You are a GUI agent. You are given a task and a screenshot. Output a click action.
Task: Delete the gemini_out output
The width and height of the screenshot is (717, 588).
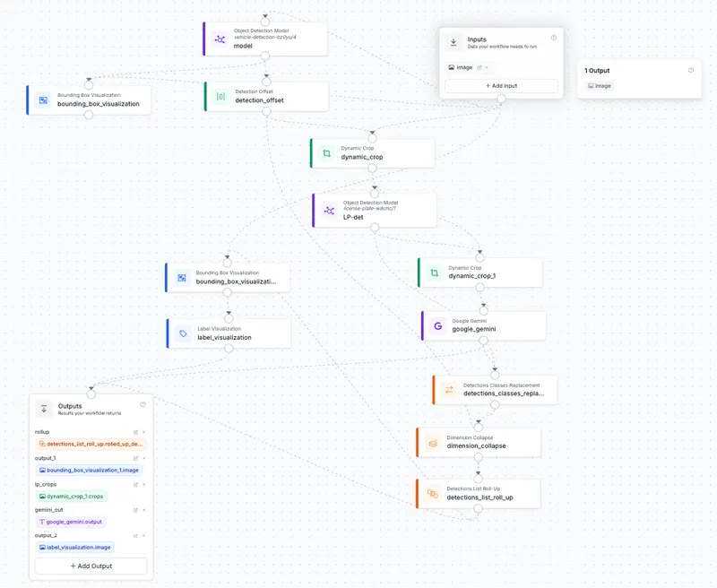[x=144, y=510]
